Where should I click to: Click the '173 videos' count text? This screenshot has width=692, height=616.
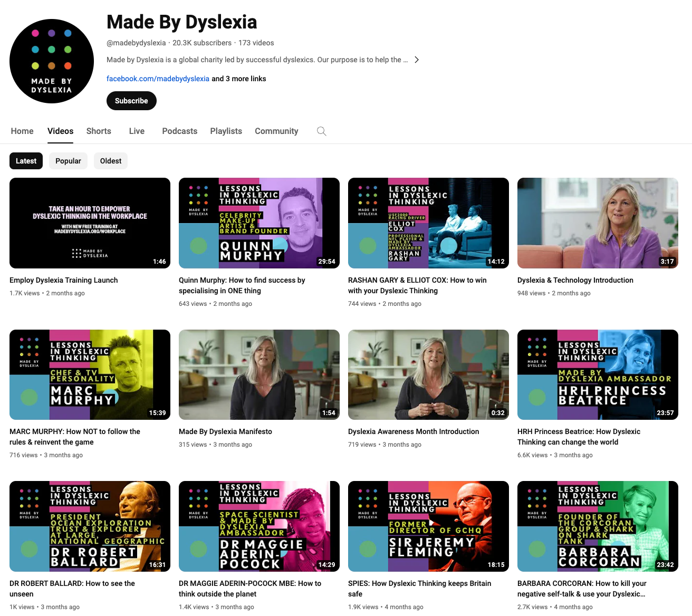pyautogui.click(x=256, y=43)
